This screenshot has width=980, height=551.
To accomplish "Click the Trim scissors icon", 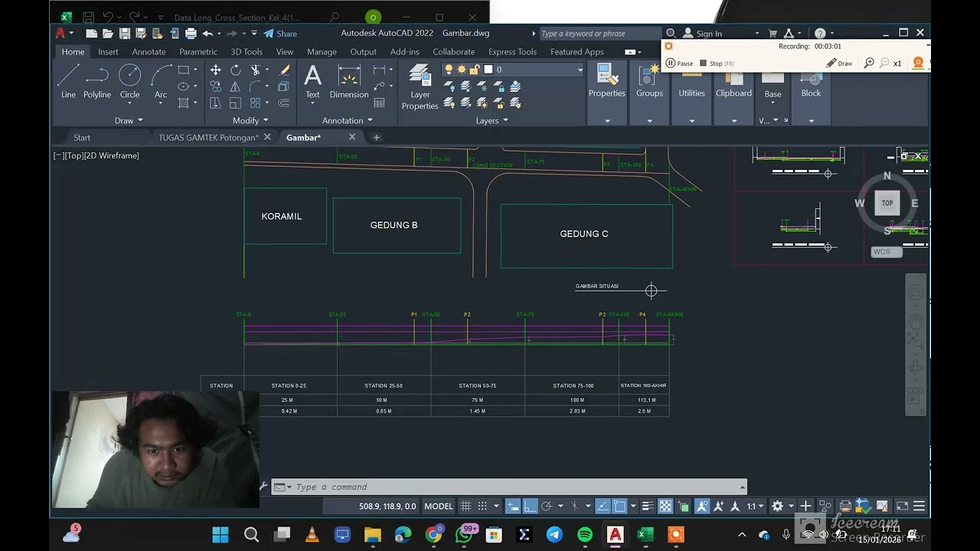I will pos(256,70).
